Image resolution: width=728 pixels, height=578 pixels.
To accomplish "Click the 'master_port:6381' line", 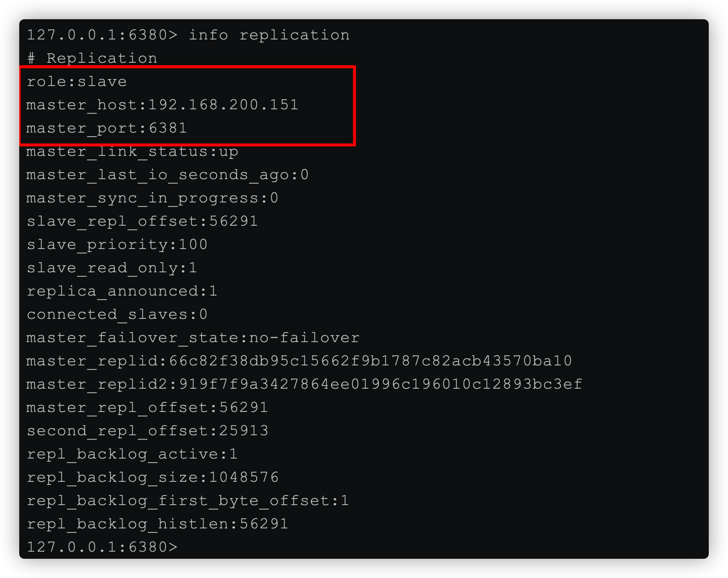I will coord(107,128).
